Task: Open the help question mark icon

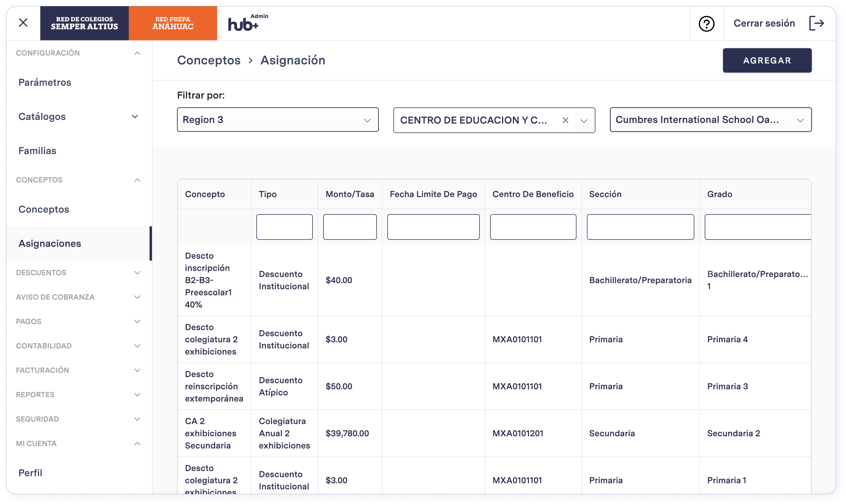Action: [x=706, y=24]
